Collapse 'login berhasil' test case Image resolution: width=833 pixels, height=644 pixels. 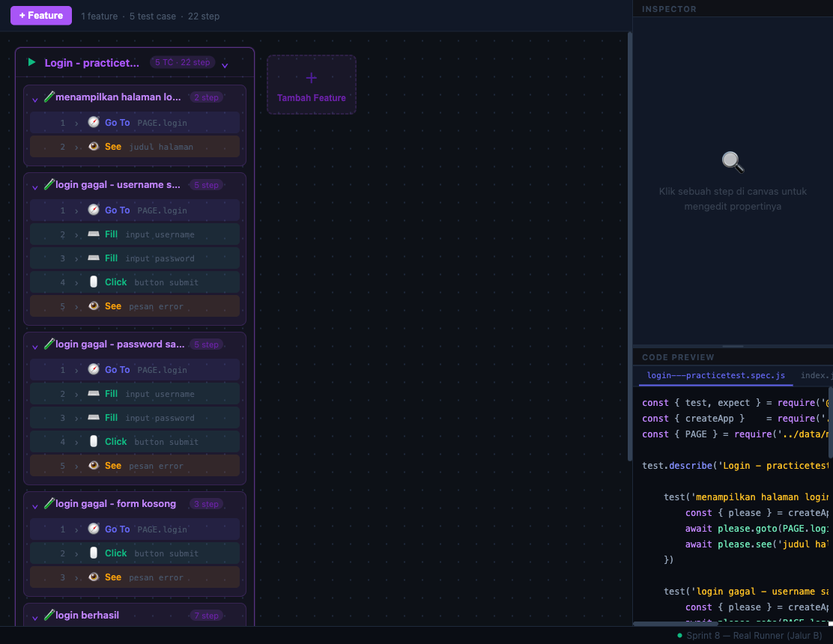pyautogui.click(x=35, y=618)
